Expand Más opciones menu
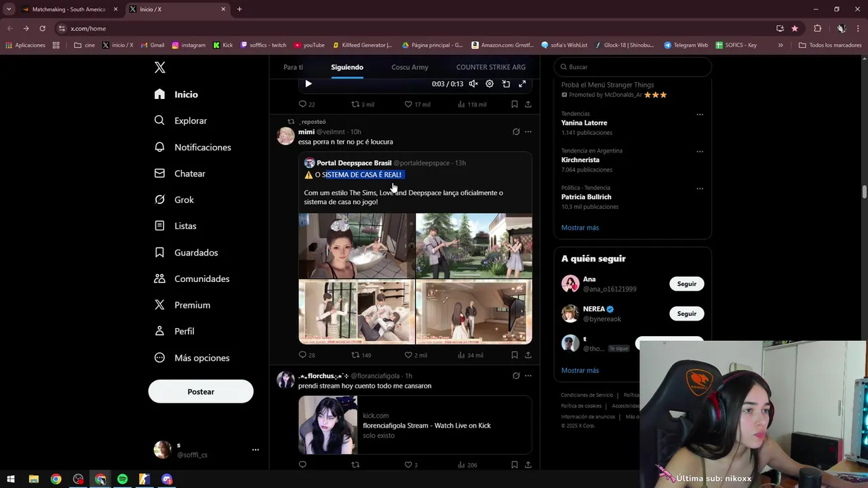 [192, 358]
